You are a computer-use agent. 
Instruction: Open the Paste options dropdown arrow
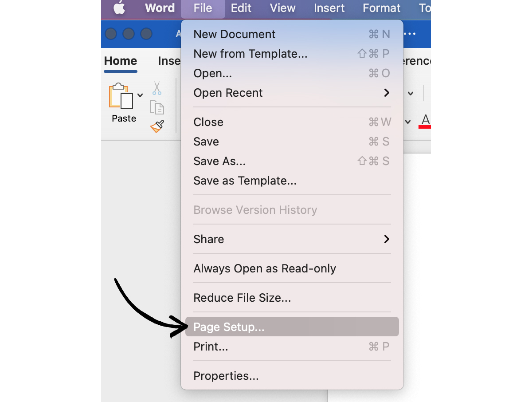tap(140, 95)
